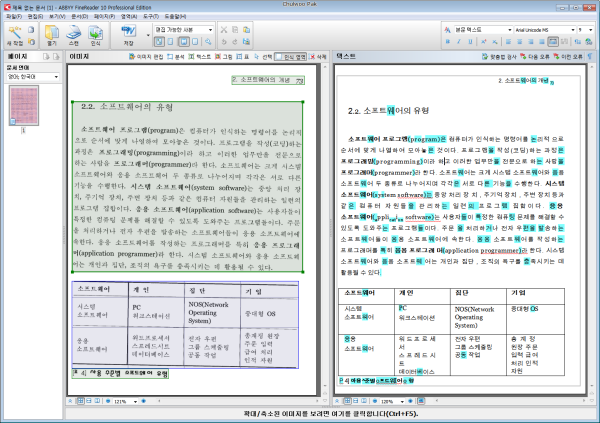Click the zoom pane bar message (Ctrl+F5)

331,414
